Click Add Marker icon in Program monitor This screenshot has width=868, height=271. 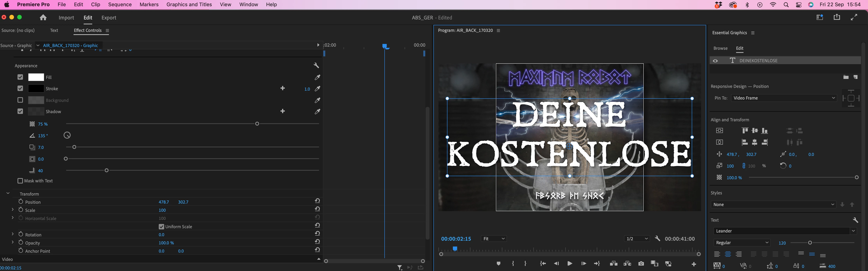tap(498, 264)
